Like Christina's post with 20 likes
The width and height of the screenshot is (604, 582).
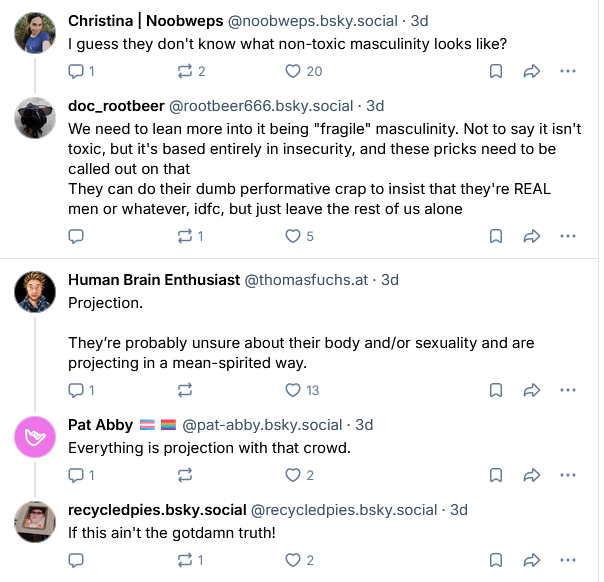(x=292, y=71)
